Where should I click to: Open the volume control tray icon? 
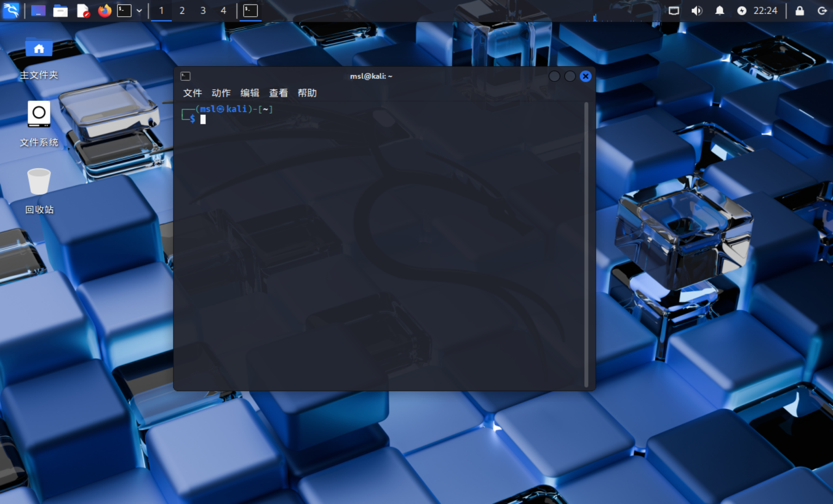tap(697, 10)
